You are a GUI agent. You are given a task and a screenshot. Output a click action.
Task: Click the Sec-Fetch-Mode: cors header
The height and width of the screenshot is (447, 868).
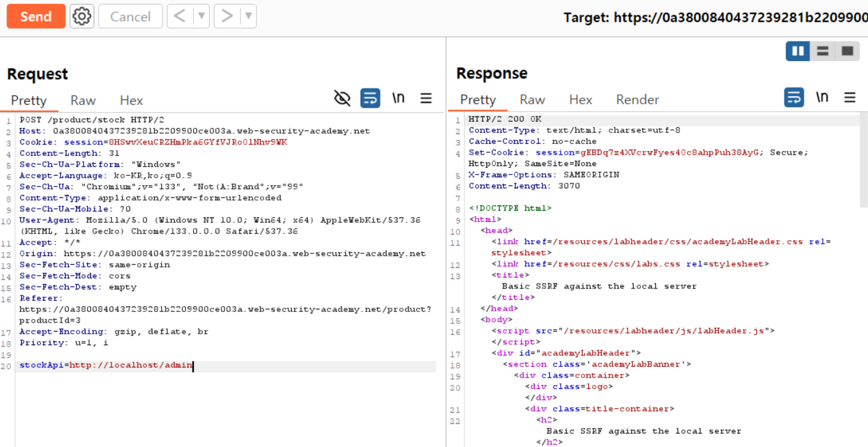point(75,276)
